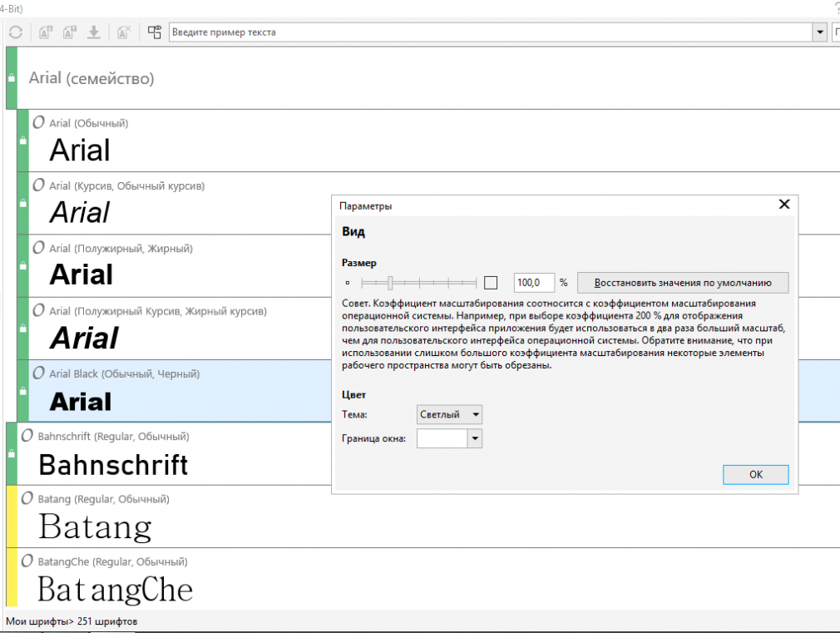Click the OpenType icon beside Arial (Полужирный, Жирный)
This screenshot has width=840, height=633.
pos(38,248)
